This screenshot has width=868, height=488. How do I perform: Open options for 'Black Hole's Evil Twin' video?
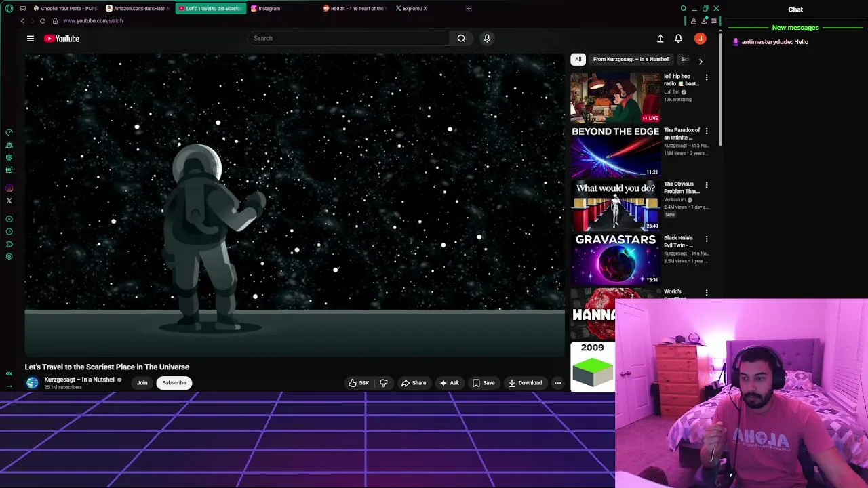[x=707, y=239]
